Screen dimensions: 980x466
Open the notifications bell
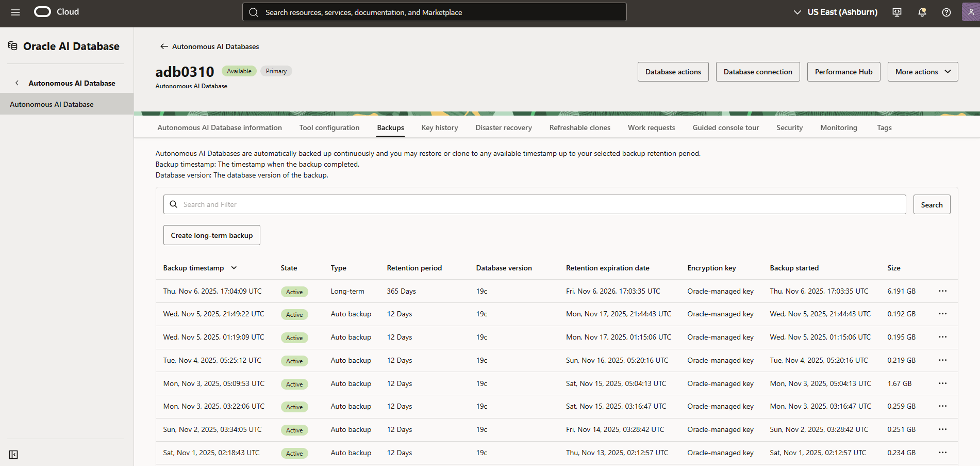[922, 12]
